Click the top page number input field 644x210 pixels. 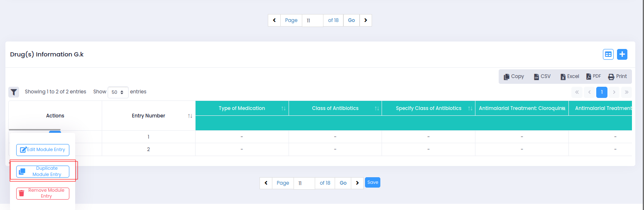[x=312, y=20]
